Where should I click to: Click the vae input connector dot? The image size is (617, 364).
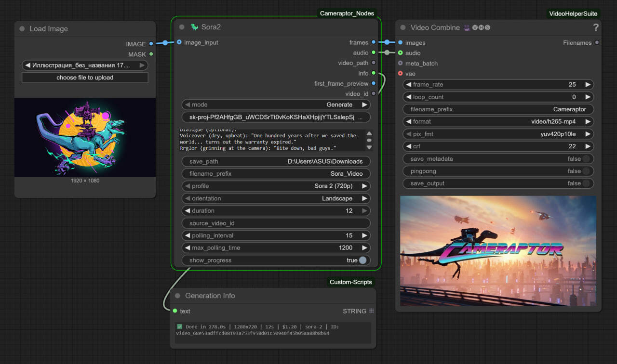tap(400, 74)
